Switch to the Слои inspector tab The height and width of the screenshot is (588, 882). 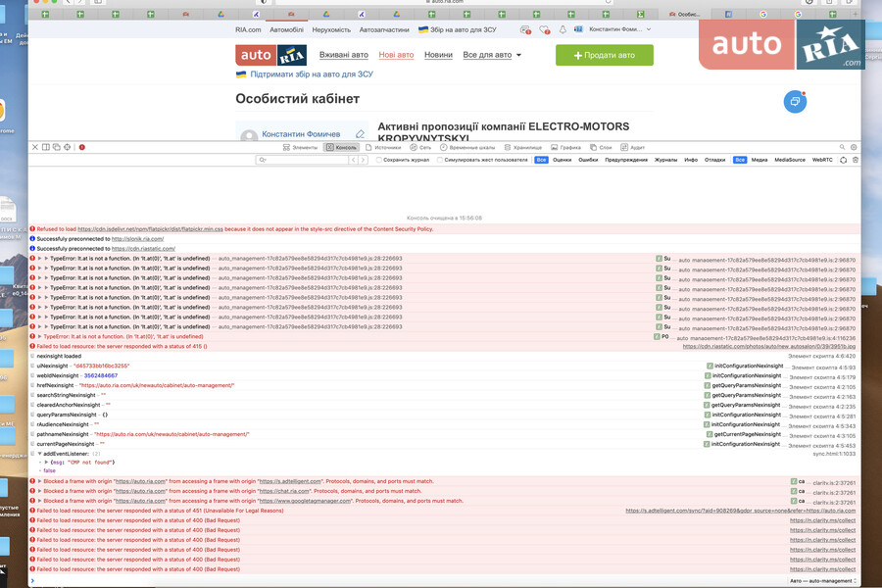click(601, 147)
